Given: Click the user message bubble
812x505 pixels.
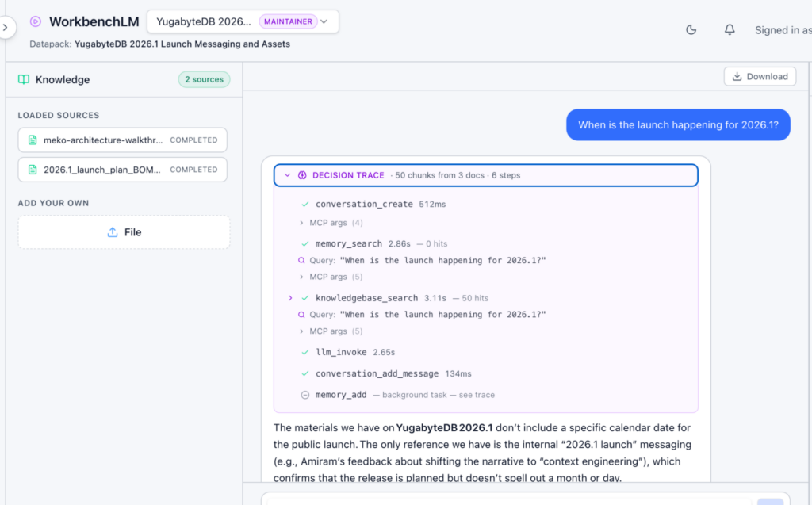Looking at the screenshot, I should tap(678, 124).
